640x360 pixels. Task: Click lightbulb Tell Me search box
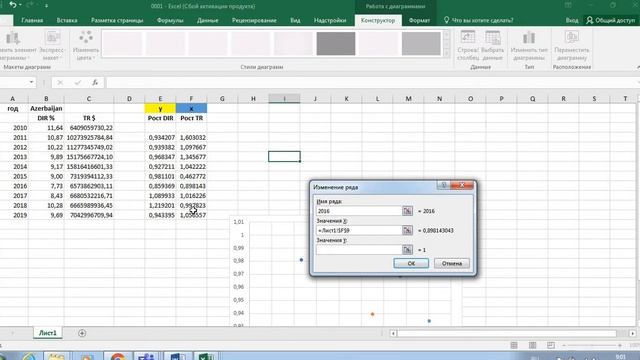pos(478,20)
